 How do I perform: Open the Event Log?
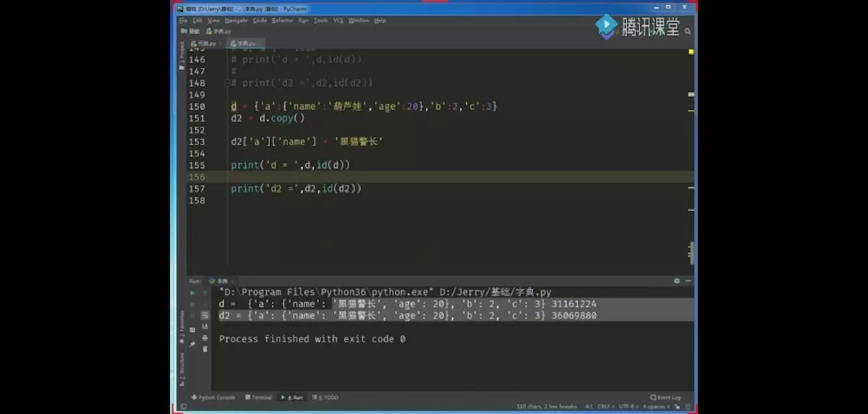coord(665,397)
